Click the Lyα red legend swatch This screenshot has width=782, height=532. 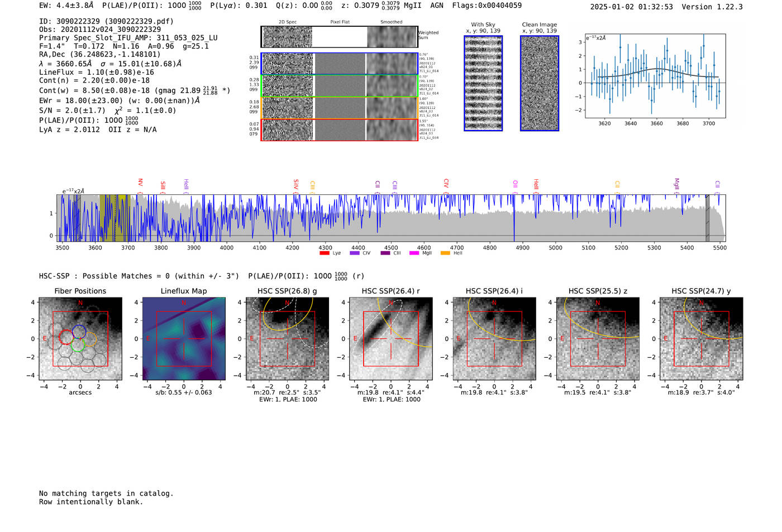(x=325, y=253)
